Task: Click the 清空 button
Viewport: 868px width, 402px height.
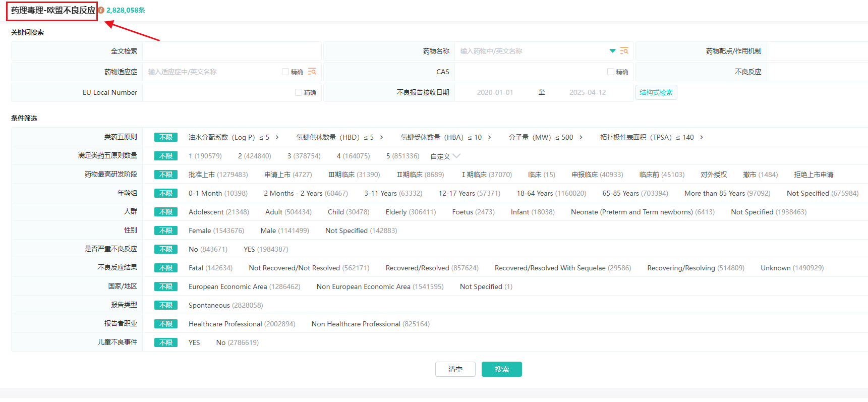Action: pyautogui.click(x=455, y=369)
